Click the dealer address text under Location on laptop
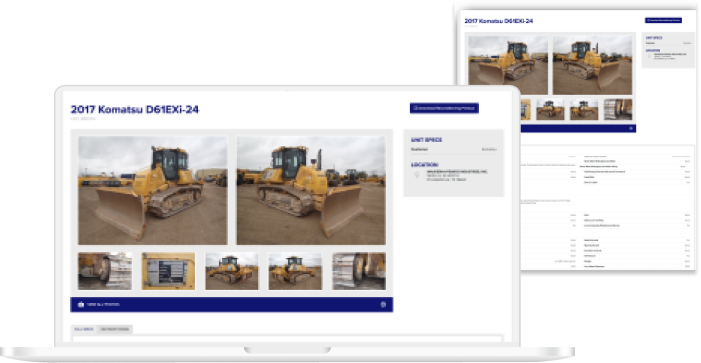 (x=456, y=175)
